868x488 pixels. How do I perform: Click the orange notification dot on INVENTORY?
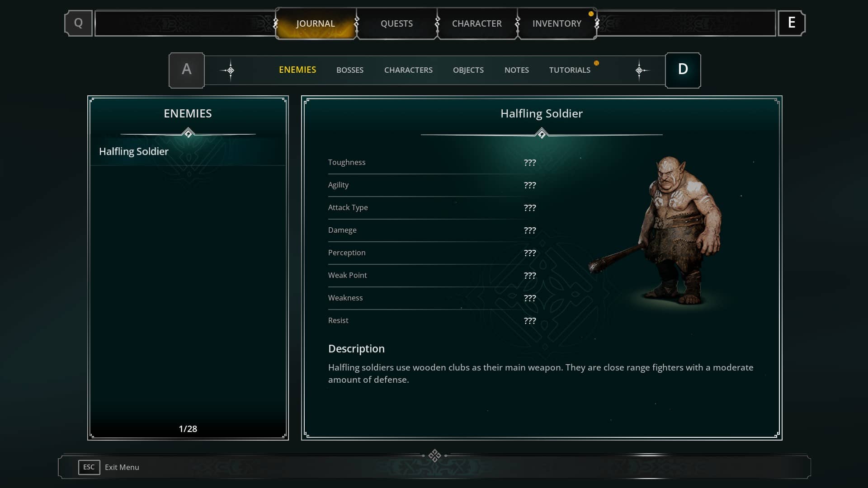point(591,14)
